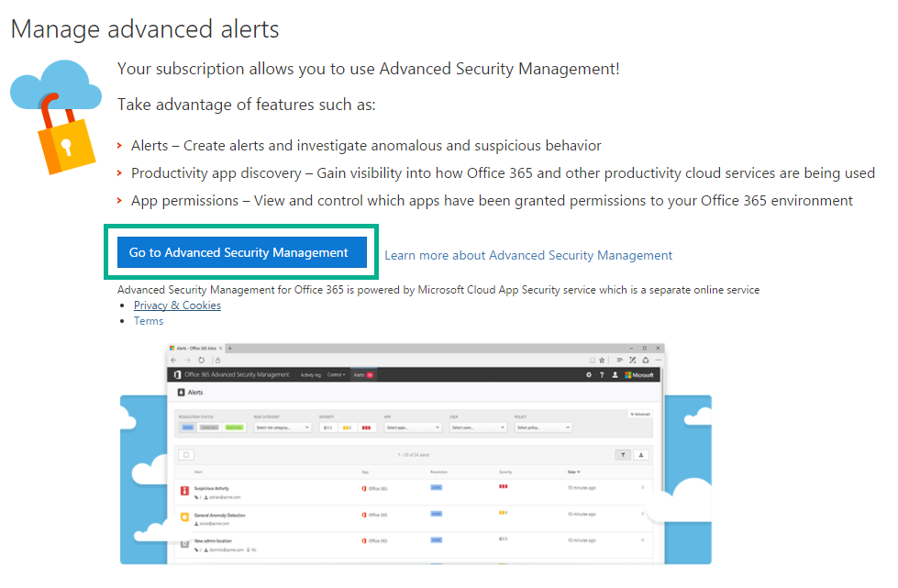The width and height of the screenshot is (898, 588).
Task: Click the 'powered by Microsoft Cloud App Security' note
Action: tap(438, 290)
